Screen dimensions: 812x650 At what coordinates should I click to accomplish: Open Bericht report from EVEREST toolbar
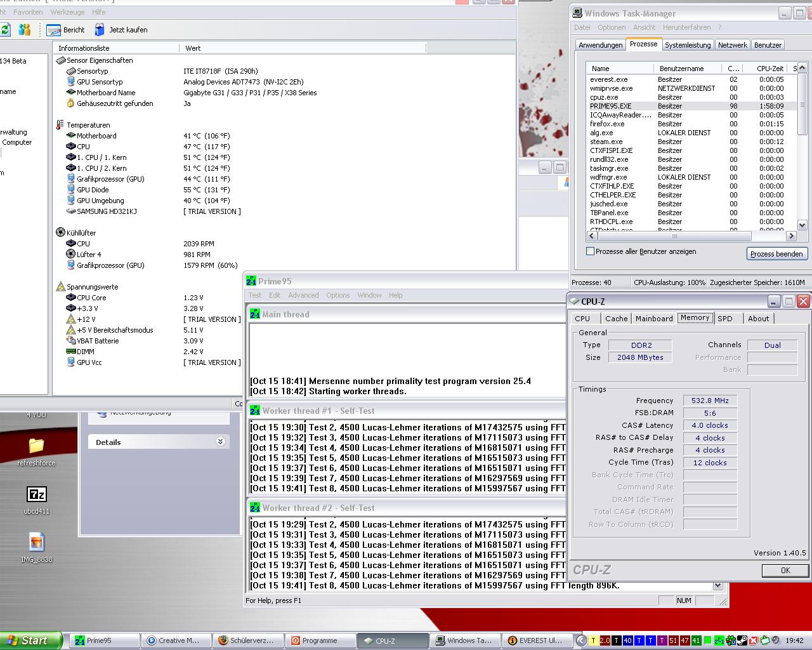pos(66,30)
